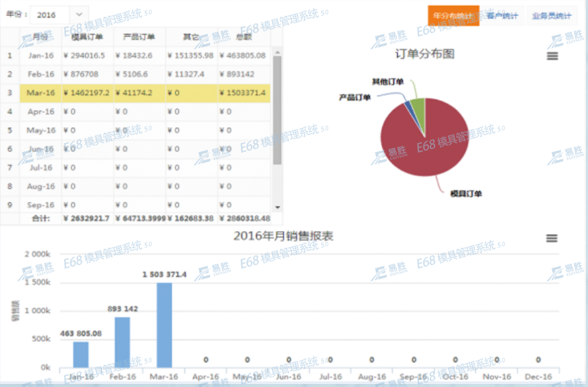Sort by the 总额 column header

tap(244, 37)
